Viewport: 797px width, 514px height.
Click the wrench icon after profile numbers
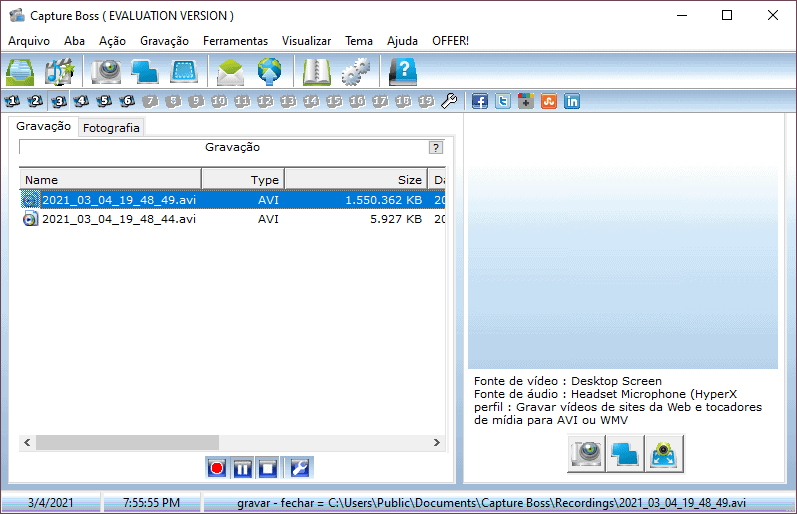(449, 101)
